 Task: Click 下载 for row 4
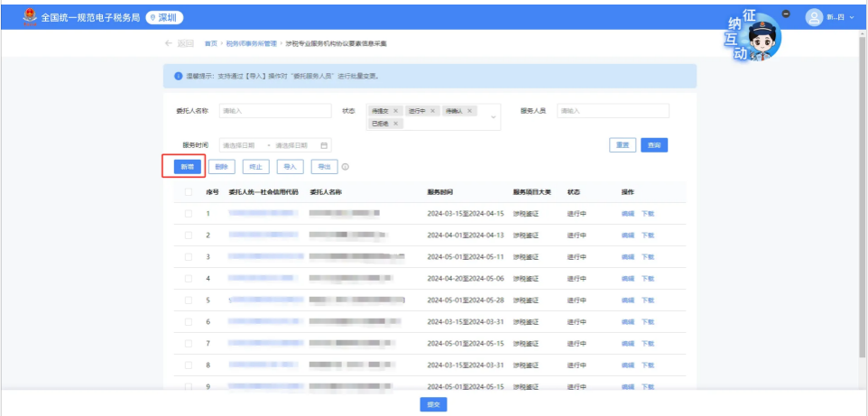coord(648,279)
